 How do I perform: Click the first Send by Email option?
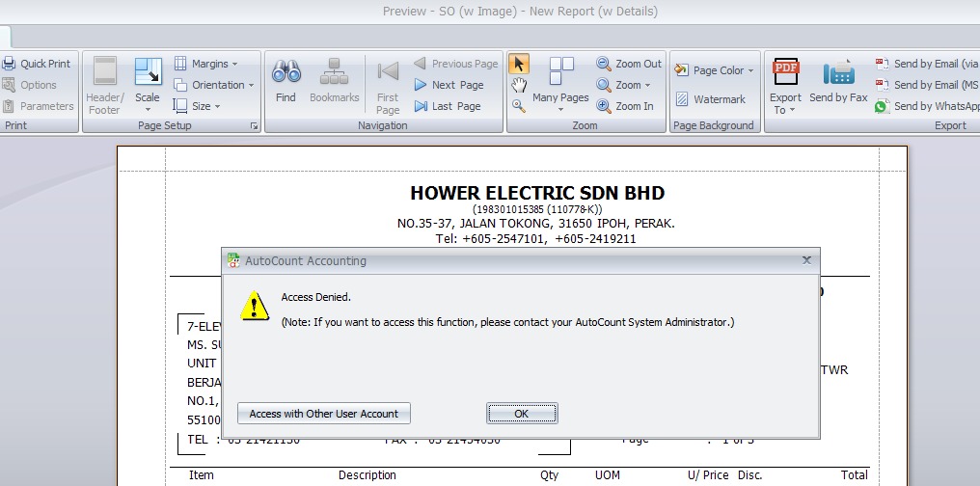(927, 64)
